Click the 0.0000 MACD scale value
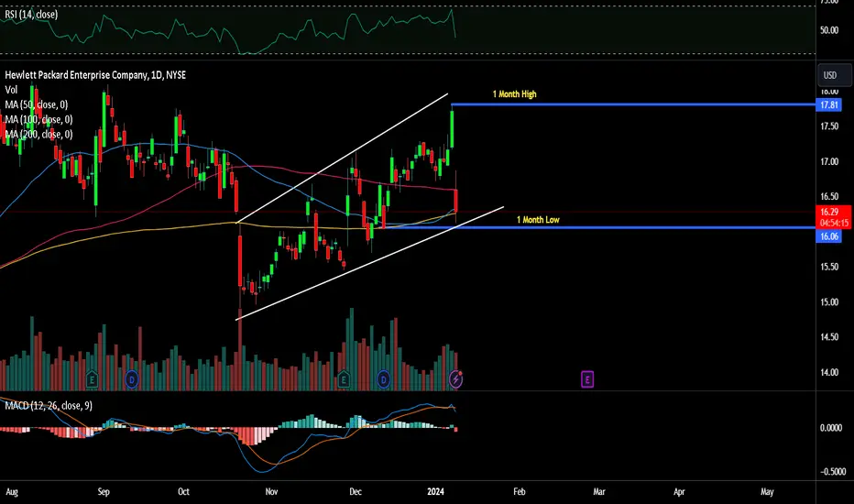Viewport: 854px width, 504px height. click(x=831, y=428)
